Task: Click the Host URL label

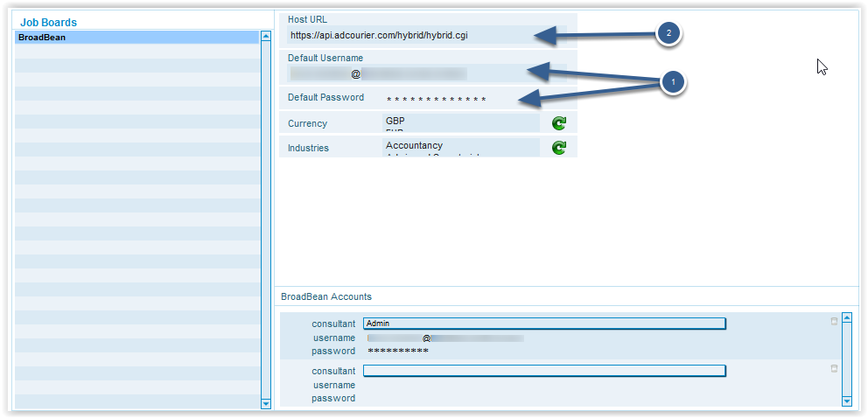Action: click(x=307, y=19)
